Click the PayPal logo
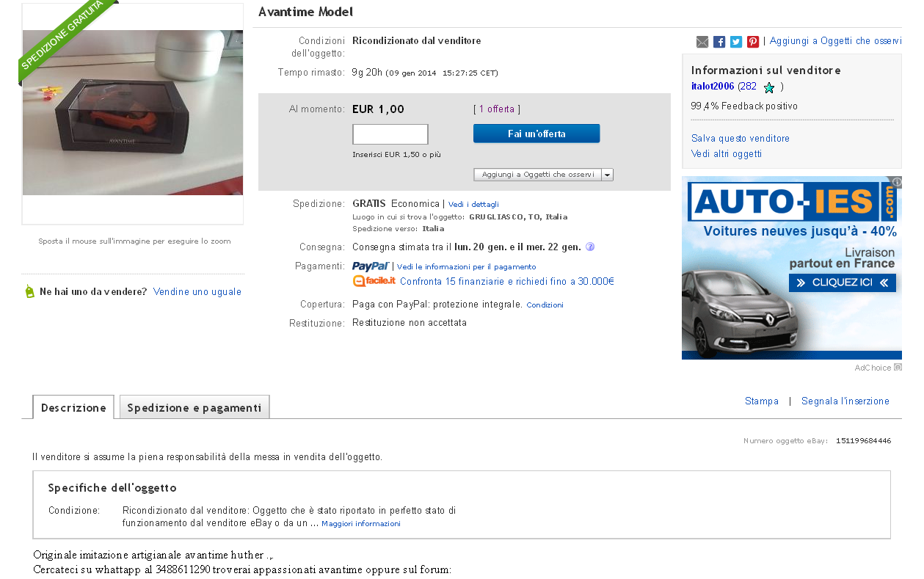Viewport: 924px width, 579px height. tap(371, 266)
